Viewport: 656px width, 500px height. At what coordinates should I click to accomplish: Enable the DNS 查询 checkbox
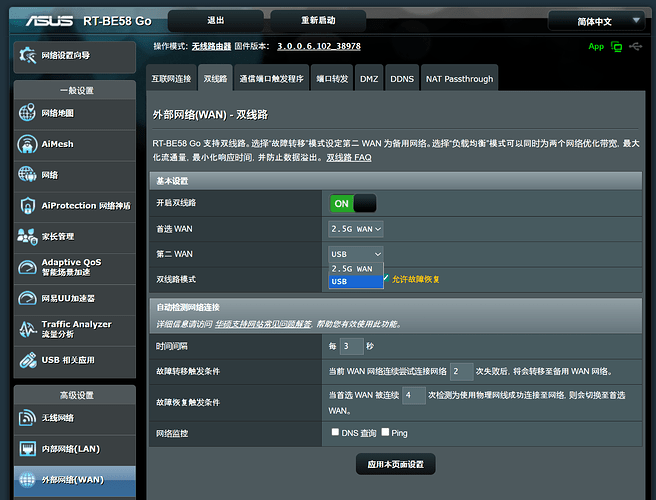click(x=335, y=432)
